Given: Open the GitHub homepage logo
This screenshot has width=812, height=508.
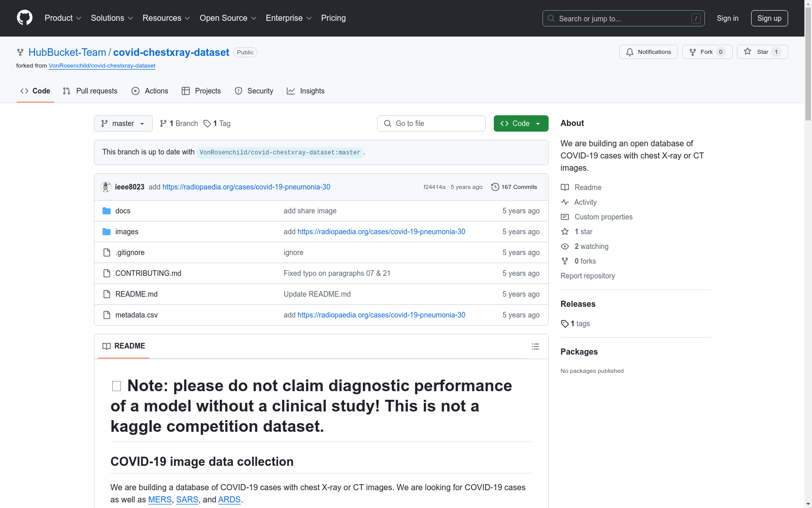Looking at the screenshot, I should (x=24, y=18).
